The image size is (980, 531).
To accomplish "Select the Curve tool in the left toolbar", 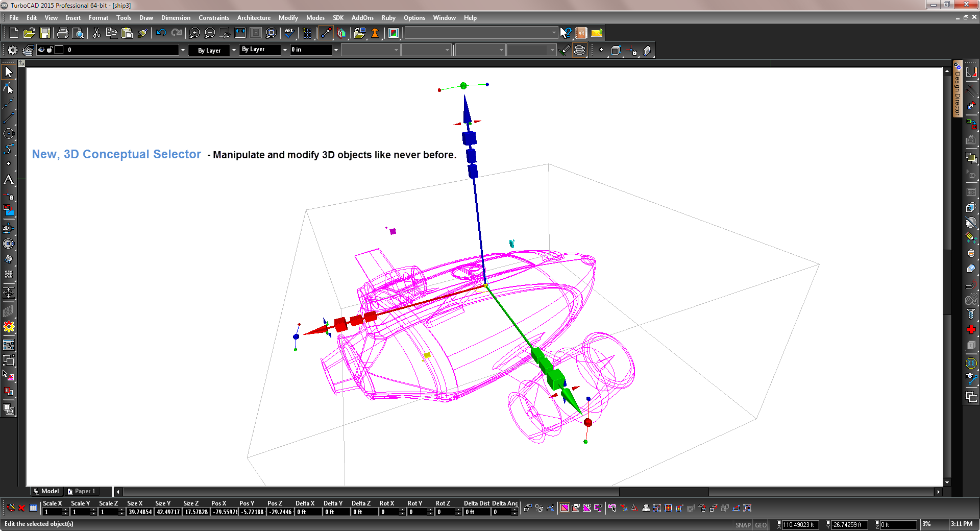I will [x=9, y=149].
